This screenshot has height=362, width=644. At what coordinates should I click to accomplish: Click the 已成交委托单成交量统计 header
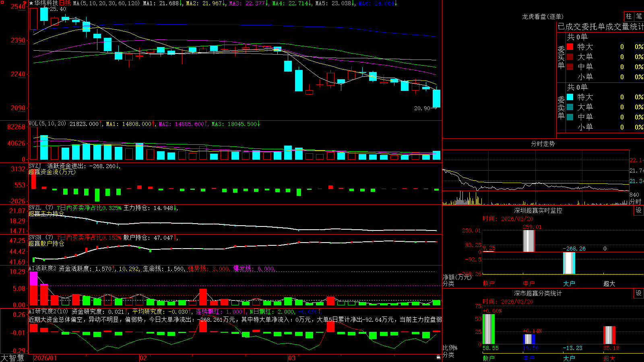tap(601, 27)
